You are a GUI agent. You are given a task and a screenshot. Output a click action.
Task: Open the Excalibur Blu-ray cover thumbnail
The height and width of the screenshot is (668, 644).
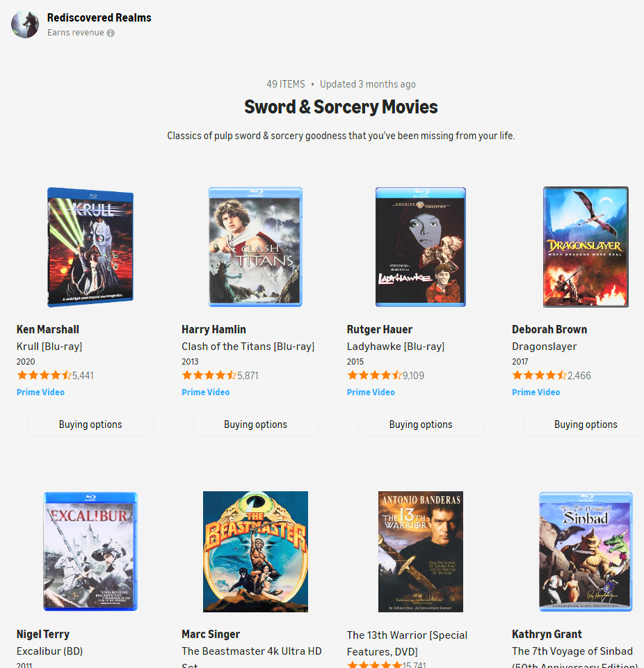tap(90, 552)
